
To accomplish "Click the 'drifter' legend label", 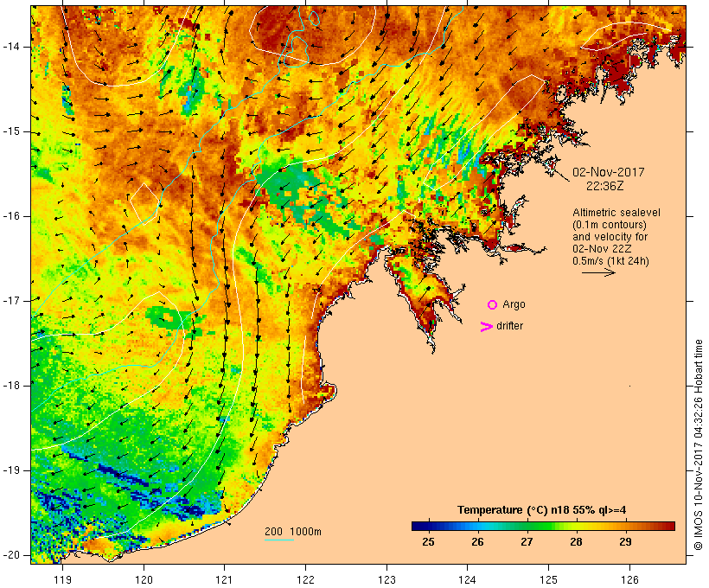I will coord(509,326).
